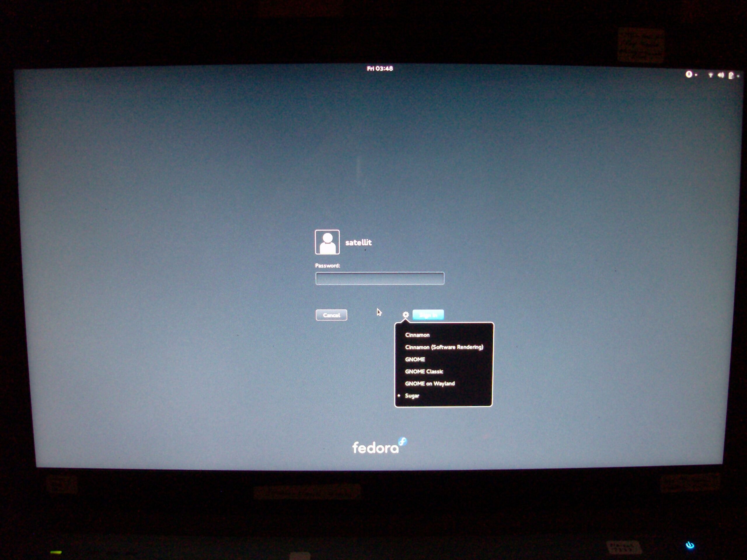Viewport: 747px width, 560px height.
Task: Expand the accessibility menu dropdown arrow
Action: click(x=696, y=75)
